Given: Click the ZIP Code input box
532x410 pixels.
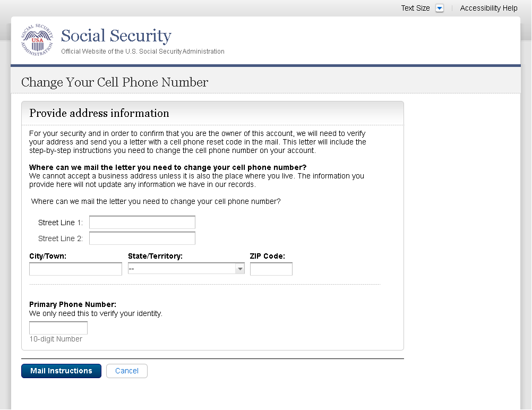Looking at the screenshot, I should [271, 269].
